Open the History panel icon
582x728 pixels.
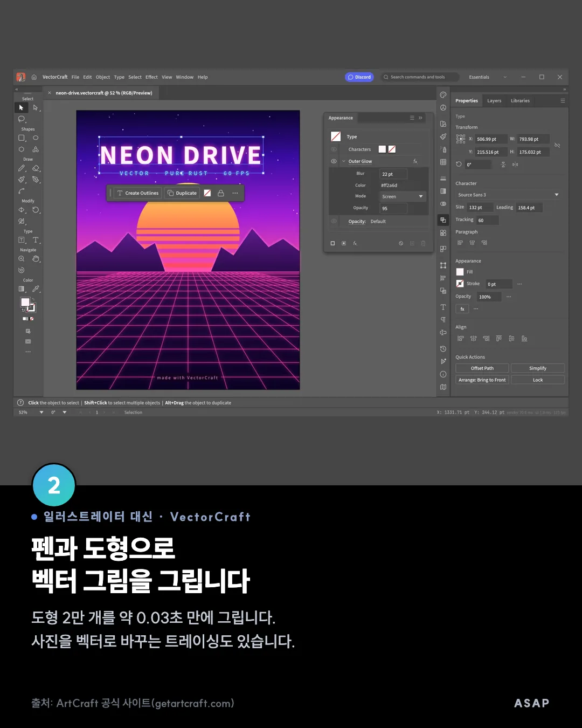pyautogui.click(x=443, y=349)
